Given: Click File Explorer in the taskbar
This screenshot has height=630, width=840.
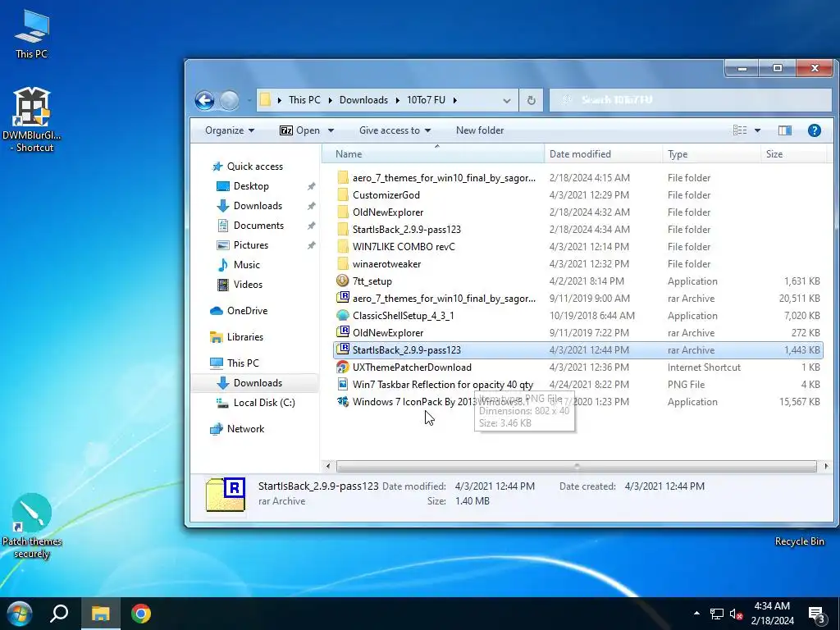Looking at the screenshot, I should point(100,614).
